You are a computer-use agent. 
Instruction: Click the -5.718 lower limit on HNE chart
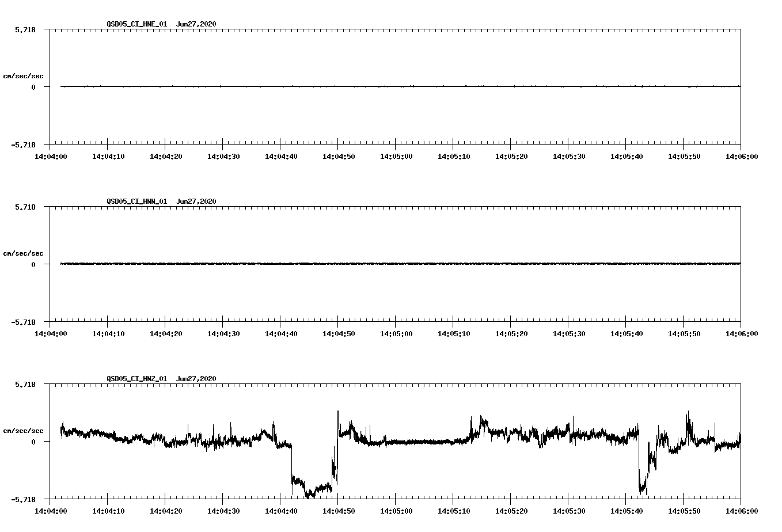(24, 145)
